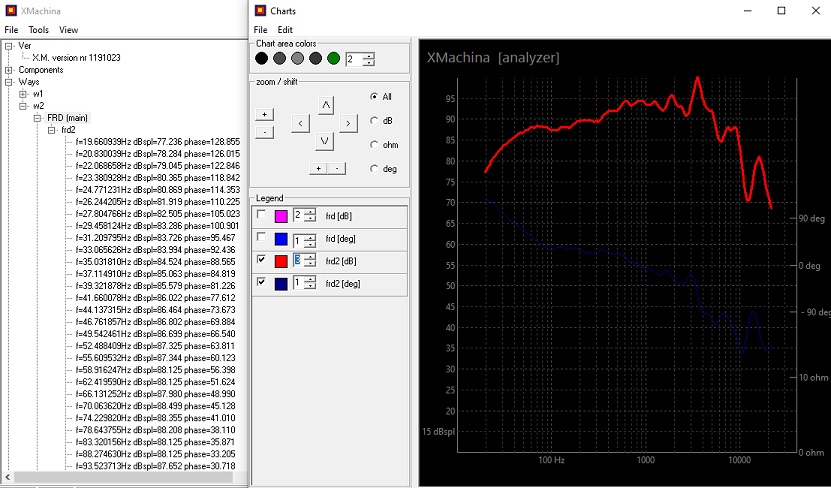The image size is (831, 488).
Task: Uncheck the frd2 [dB] legend checkbox
Action: tap(261, 259)
